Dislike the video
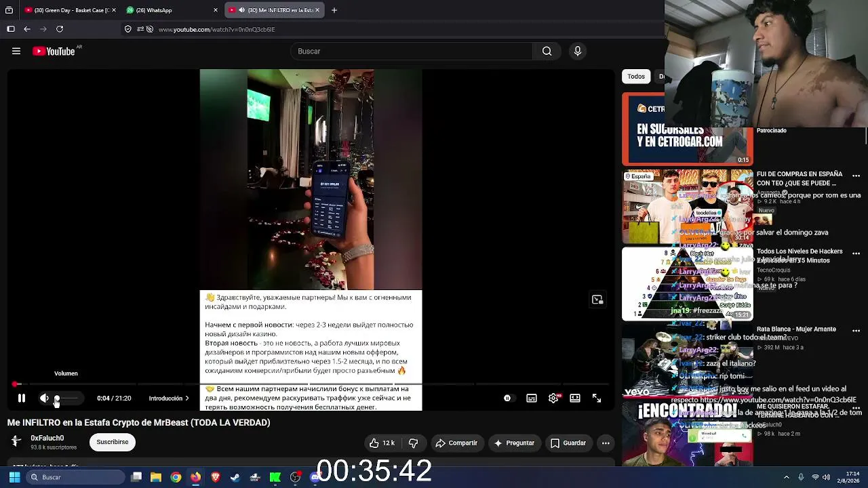Screen dimensions: 868x488 [x=413, y=443]
